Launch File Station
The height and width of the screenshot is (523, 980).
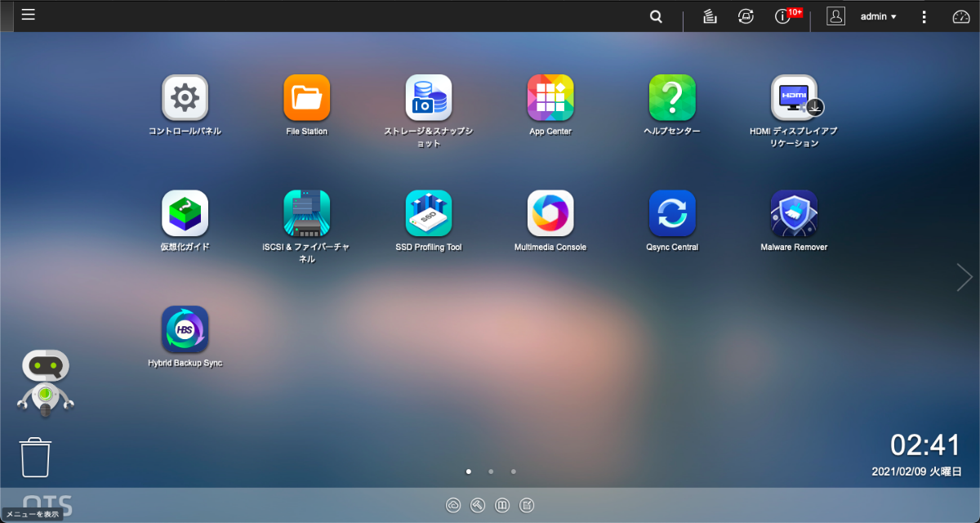point(307,98)
